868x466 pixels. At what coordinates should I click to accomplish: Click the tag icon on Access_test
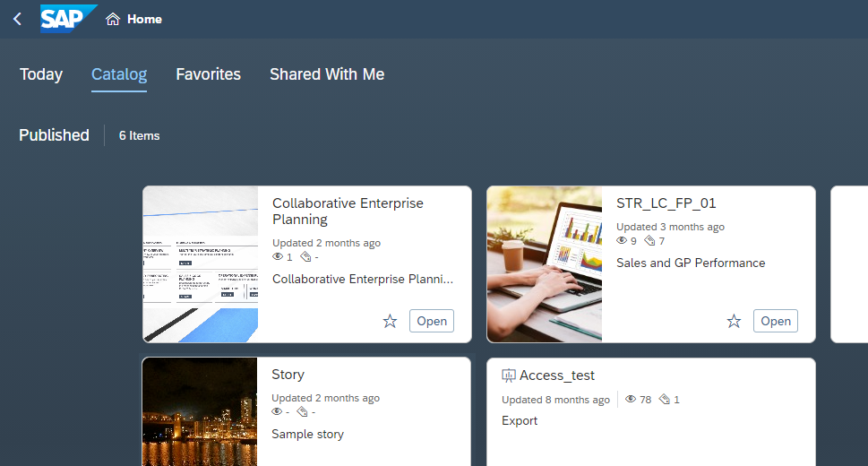665,399
